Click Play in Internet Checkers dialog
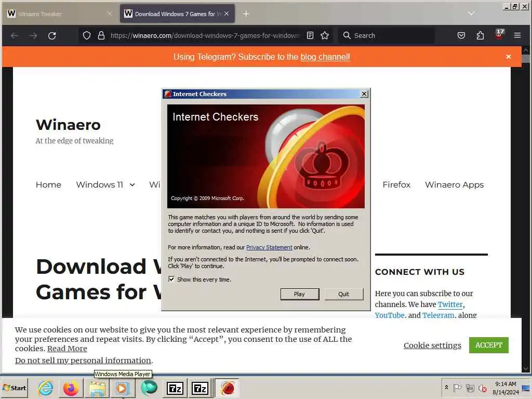The width and height of the screenshot is (532, 399). click(x=300, y=294)
